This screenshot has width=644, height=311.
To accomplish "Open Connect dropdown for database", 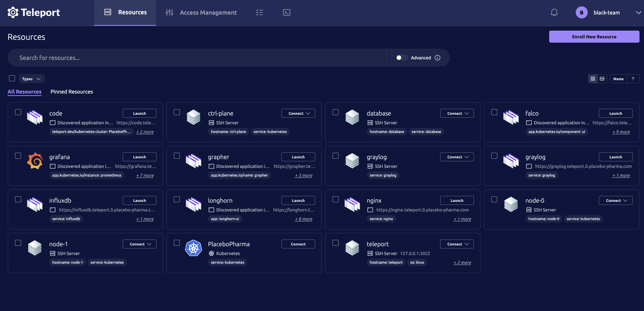I will click(x=457, y=113).
